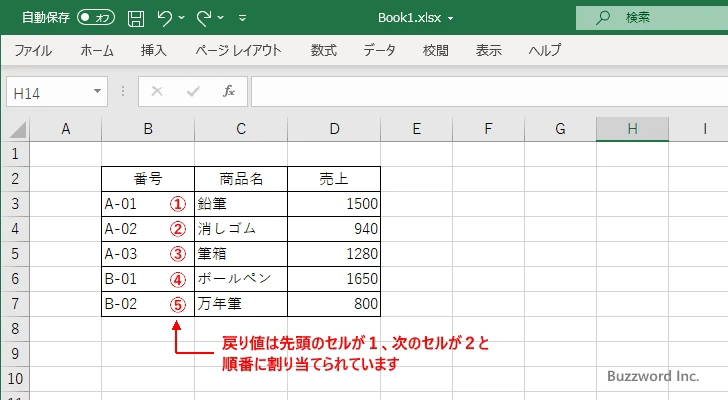Viewport: 728px width, 400px height.
Task: Select the cell containing A-03
Action: (x=148, y=254)
